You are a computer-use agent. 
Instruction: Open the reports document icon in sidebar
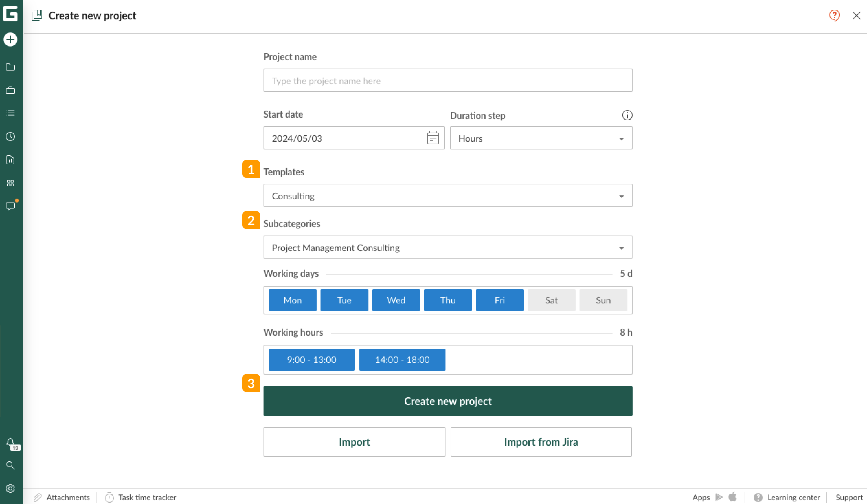pyautogui.click(x=10, y=160)
